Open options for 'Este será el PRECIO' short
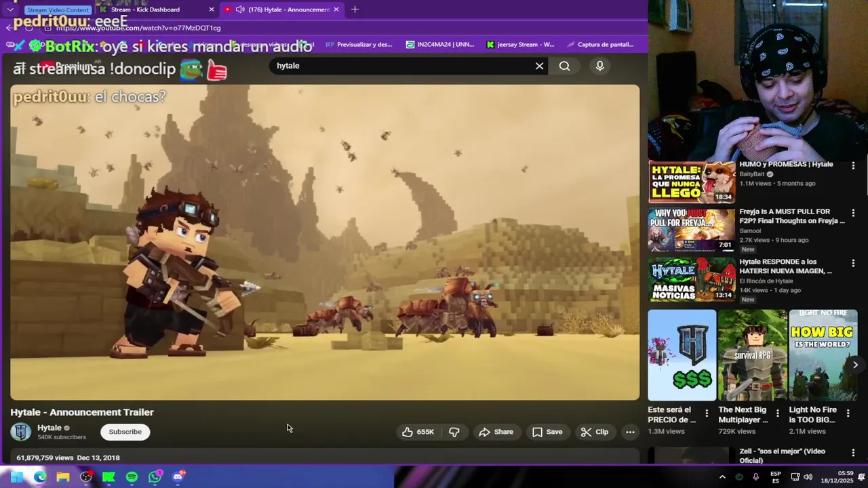 707,413
